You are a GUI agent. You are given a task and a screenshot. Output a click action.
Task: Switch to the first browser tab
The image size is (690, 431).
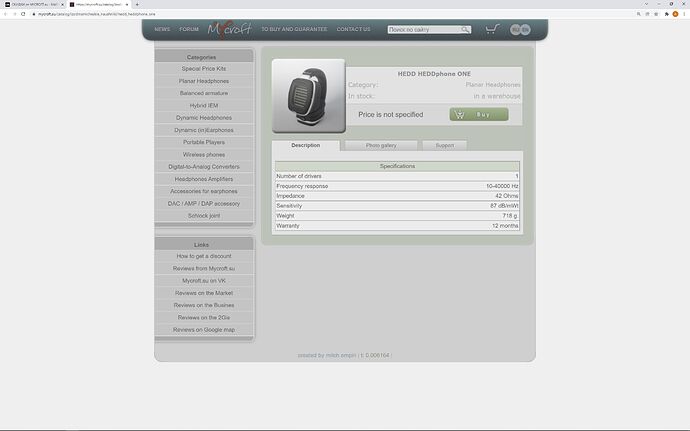pyautogui.click(x=32, y=4)
